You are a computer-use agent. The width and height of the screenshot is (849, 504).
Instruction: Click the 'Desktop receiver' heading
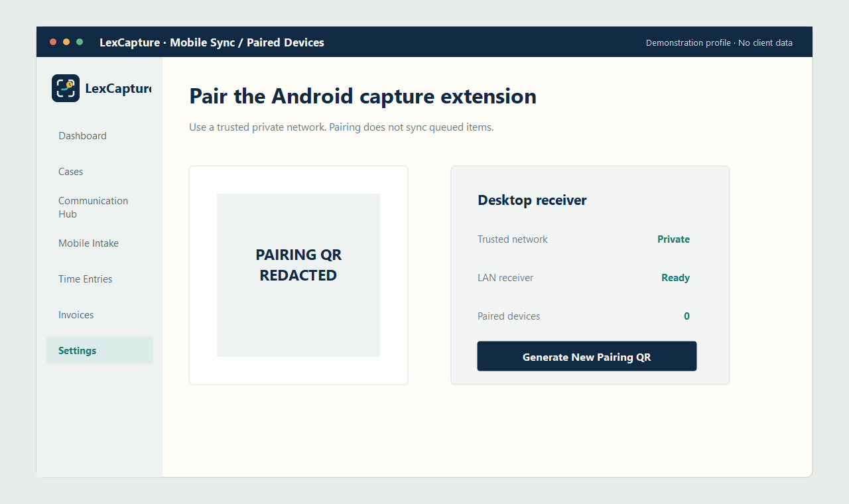tap(532, 200)
